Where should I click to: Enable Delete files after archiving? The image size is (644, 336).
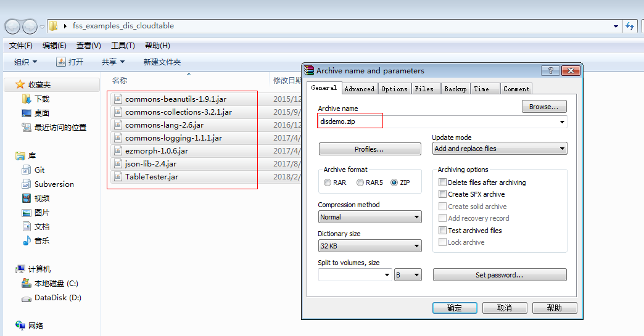442,182
